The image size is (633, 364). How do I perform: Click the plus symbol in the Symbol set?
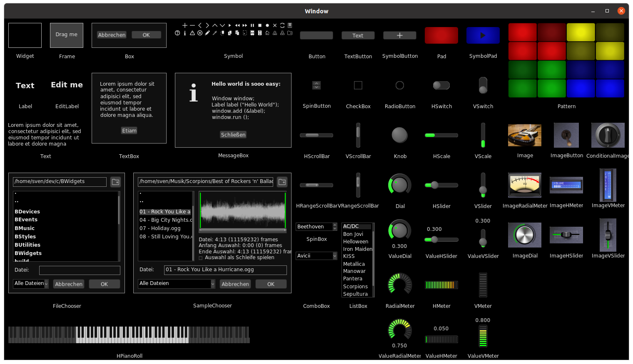click(x=185, y=25)
